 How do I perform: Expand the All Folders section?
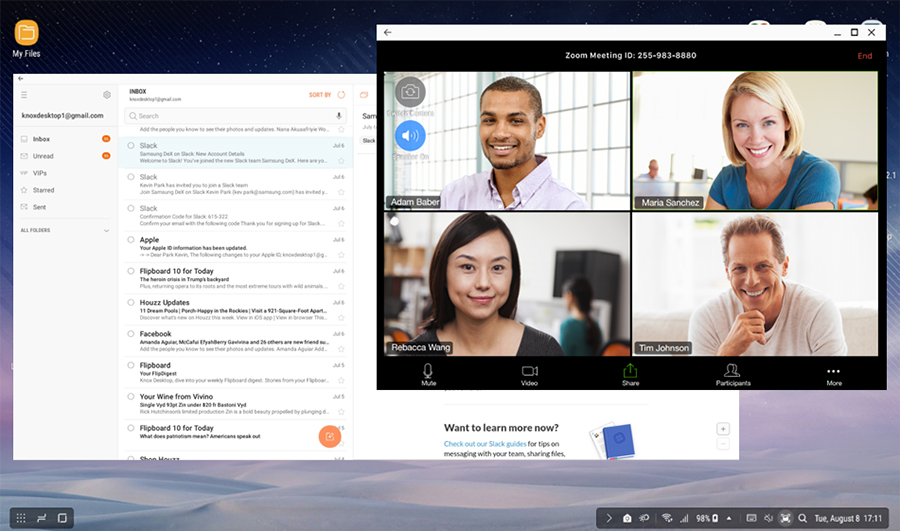107,231
